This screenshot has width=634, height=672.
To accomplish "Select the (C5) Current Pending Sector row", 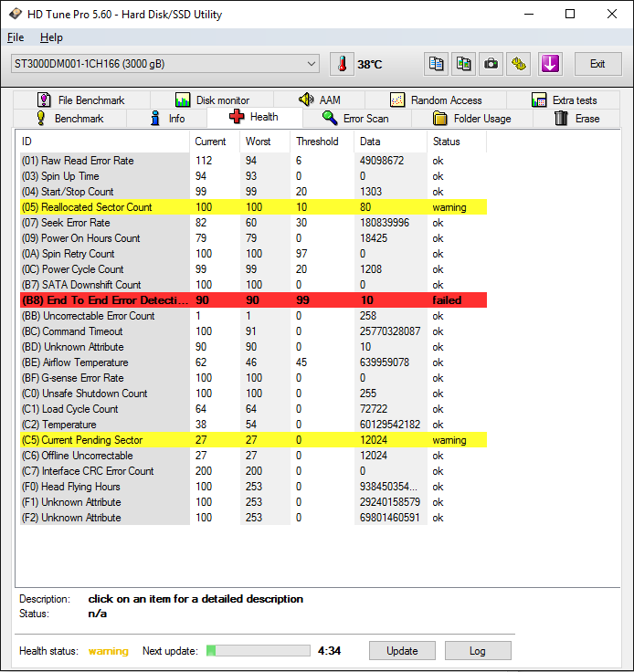I will coord(253,440).
